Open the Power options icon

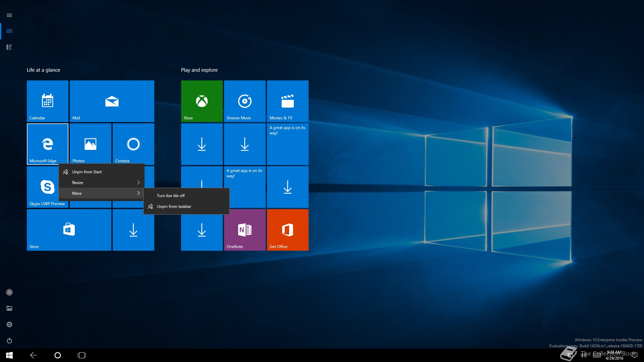(9, 341)
